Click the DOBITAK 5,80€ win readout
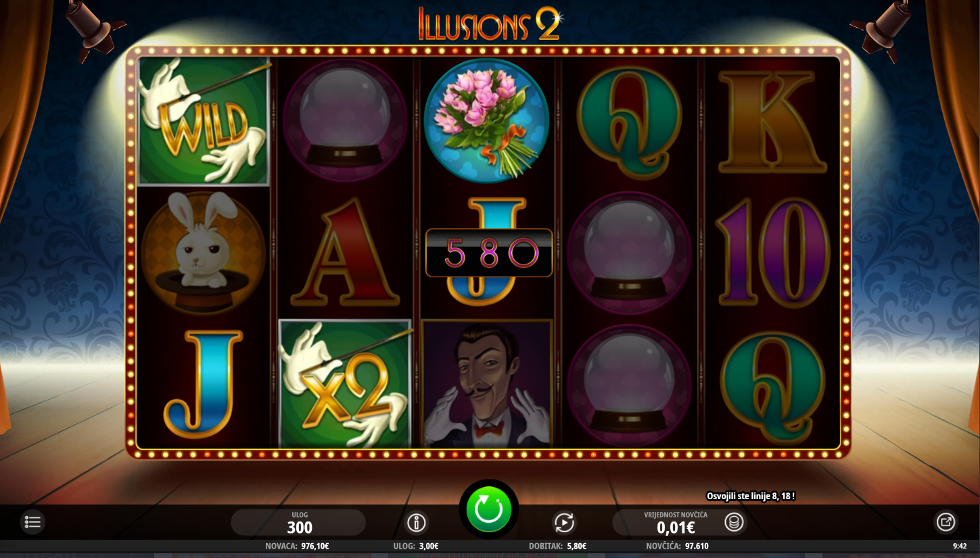This screenshot has height=558, width=980. pyautogui.click(x=557, y=546)
